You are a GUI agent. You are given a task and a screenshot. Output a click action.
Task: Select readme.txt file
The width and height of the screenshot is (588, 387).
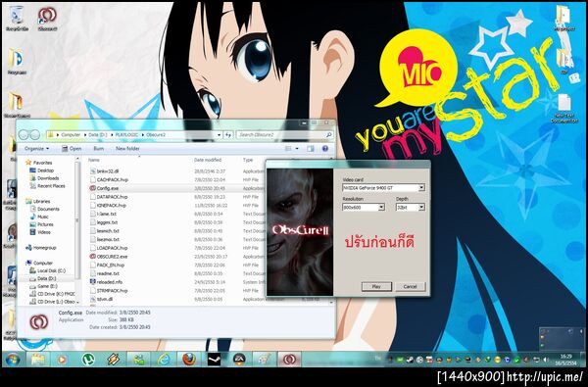click(105, 273)
